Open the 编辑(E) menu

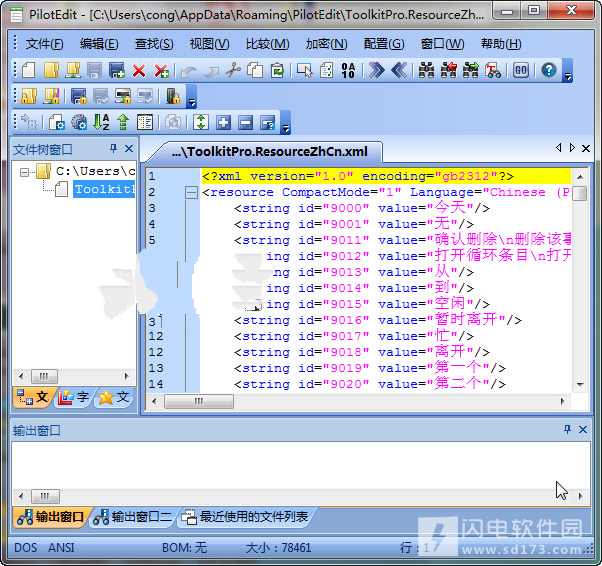[x=99, y=44]
